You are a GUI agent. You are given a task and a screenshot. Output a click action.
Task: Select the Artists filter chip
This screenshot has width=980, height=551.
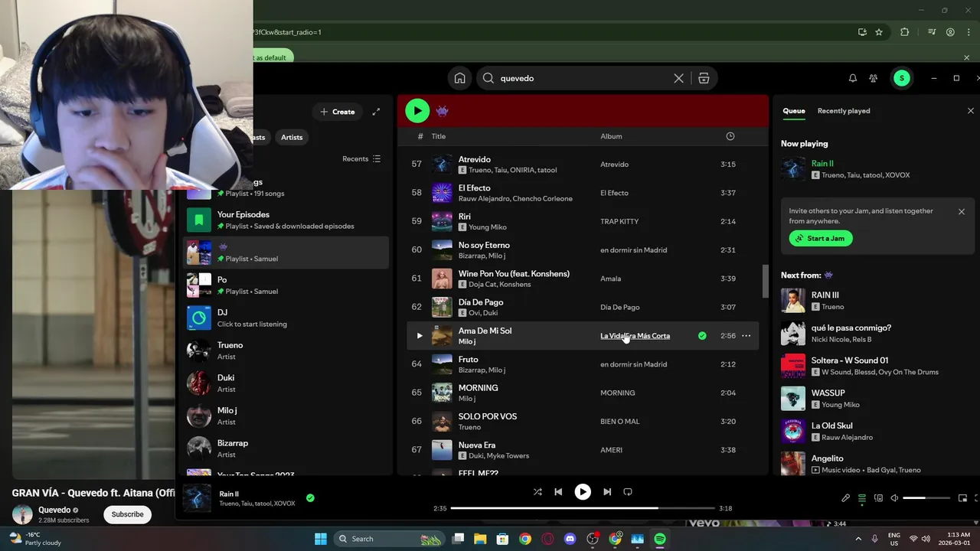pos(292,137)
